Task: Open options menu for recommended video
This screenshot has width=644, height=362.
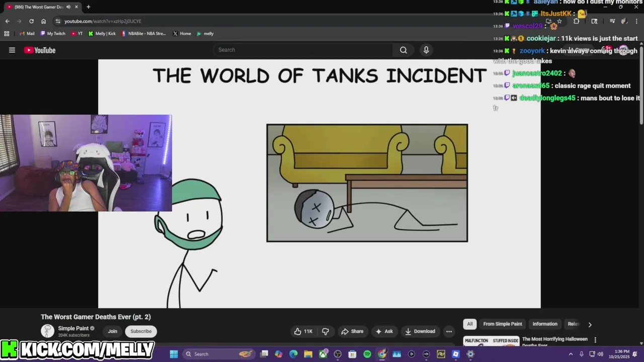Action: point(595,340)
